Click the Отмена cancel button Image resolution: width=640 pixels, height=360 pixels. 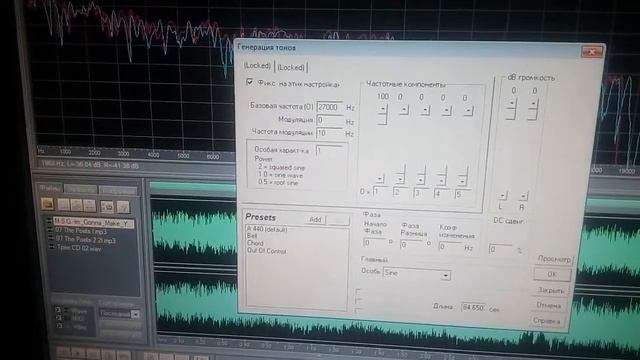click(549, 305)
